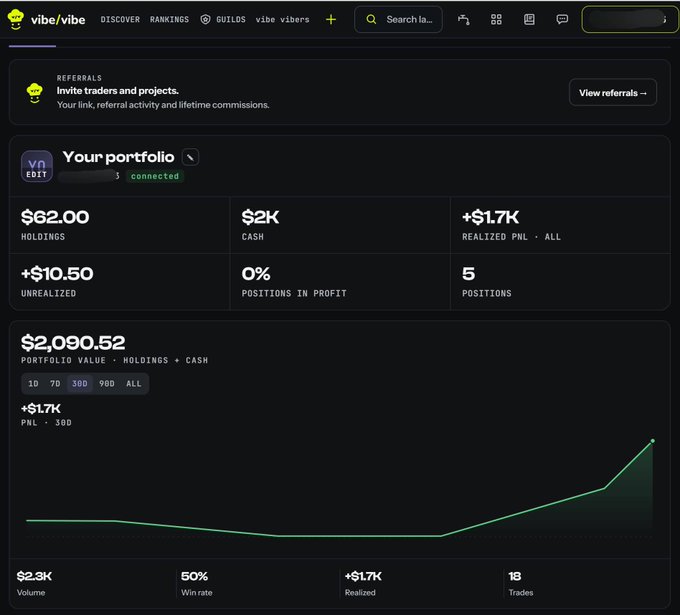Click the chart's final data point marker
Image resolution: width=680 pixels, height=615 pixels.
coord(653,441)
